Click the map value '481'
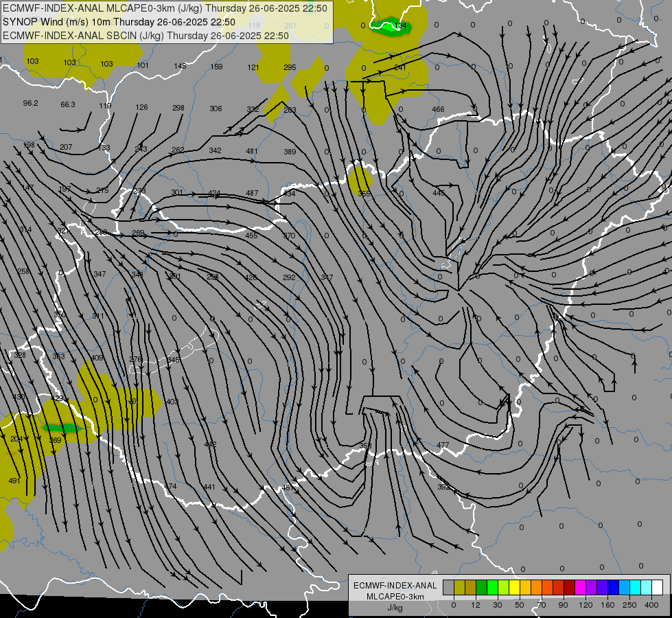The height and width of the screenshot is (618, 672). pos(252,151)
